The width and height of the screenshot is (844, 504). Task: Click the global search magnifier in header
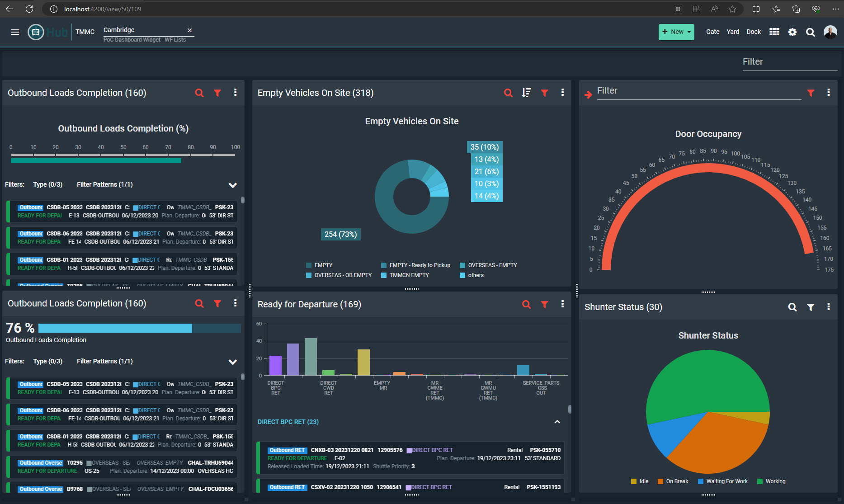pos(811,32)
